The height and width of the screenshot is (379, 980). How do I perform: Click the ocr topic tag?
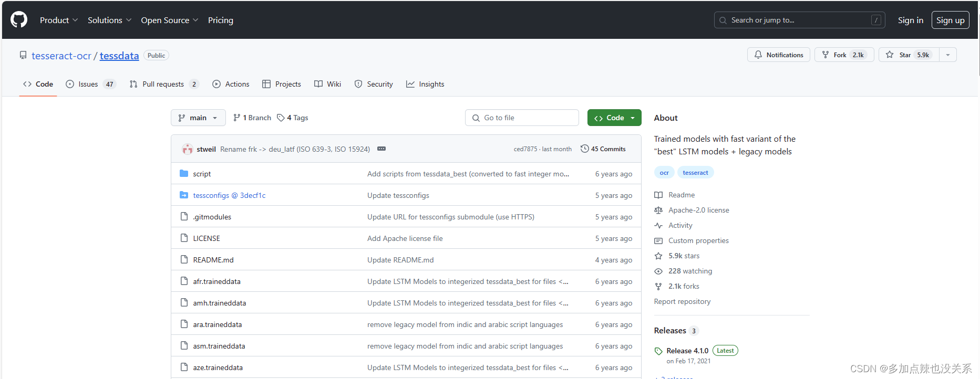(664, 173)
